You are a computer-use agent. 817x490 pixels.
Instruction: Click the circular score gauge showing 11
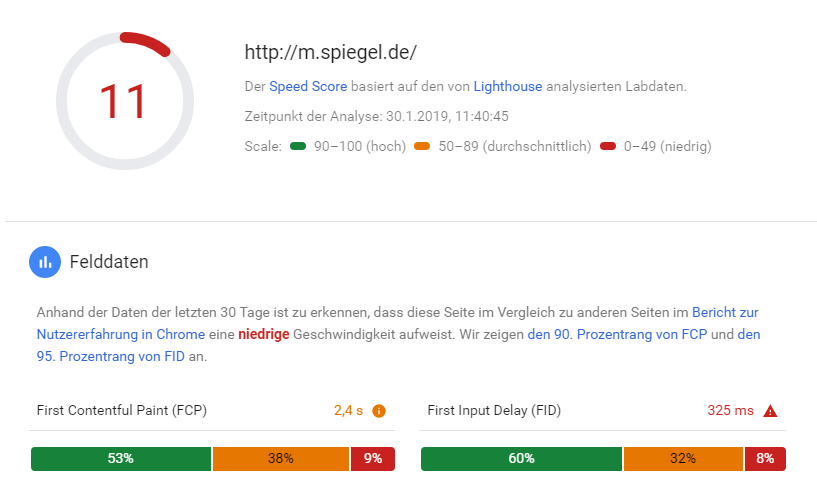click(x=125, y=101)
